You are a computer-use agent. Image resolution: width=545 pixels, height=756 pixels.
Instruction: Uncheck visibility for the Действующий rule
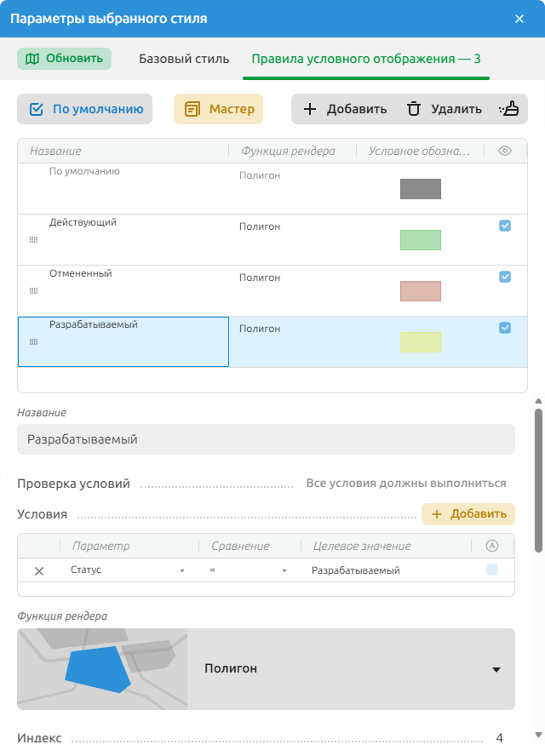pyautogui.click(x=505, y=226)
